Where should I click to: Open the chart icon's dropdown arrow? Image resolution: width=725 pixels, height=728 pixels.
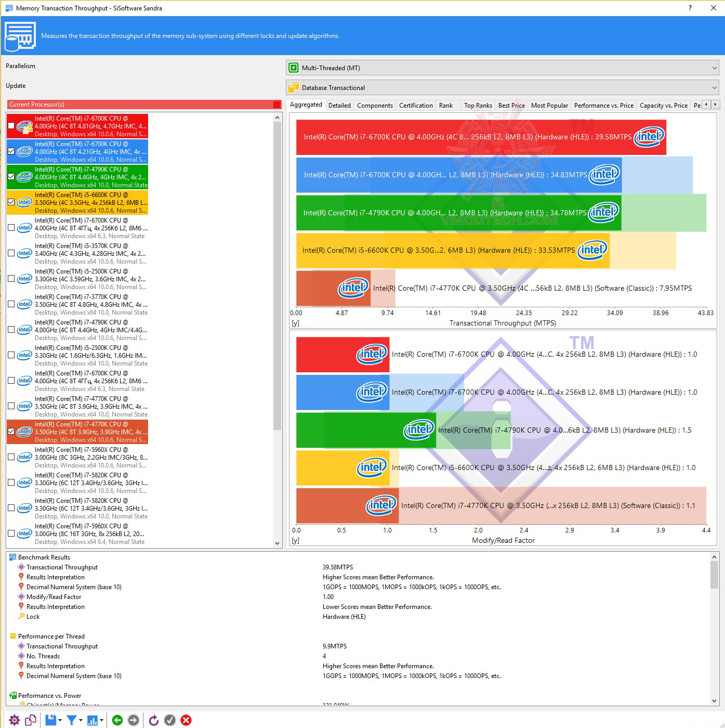[102, 720]
